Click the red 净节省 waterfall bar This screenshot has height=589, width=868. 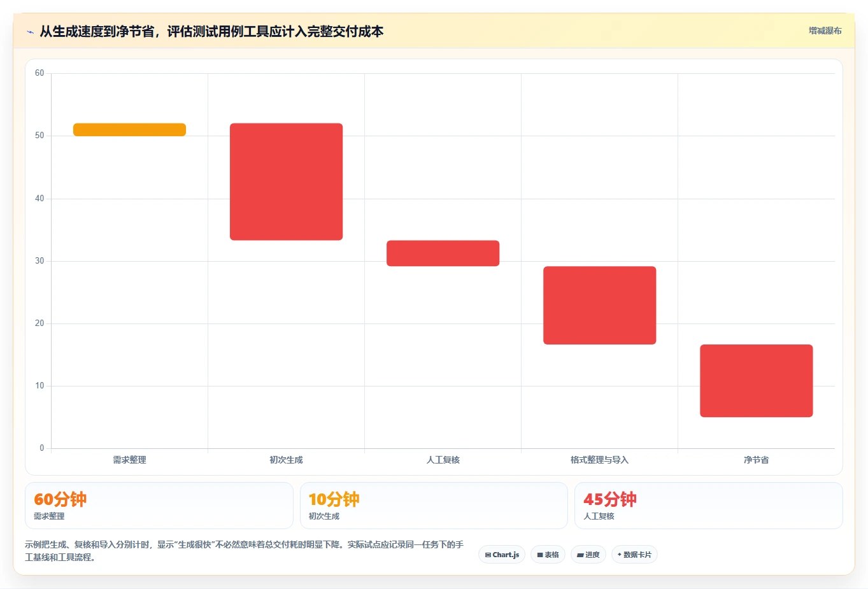click(757, 381)
